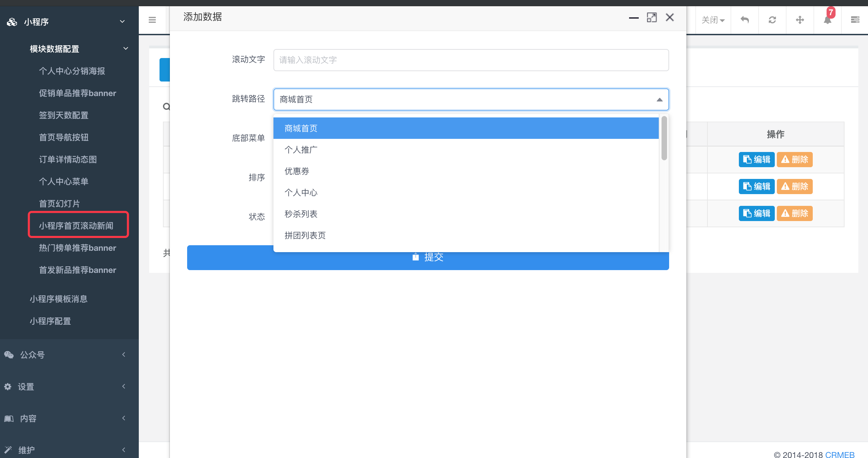This screenshot has width=868, height=458.
Task: Click the right panel list icon
Action: click(x=855, y=20)
